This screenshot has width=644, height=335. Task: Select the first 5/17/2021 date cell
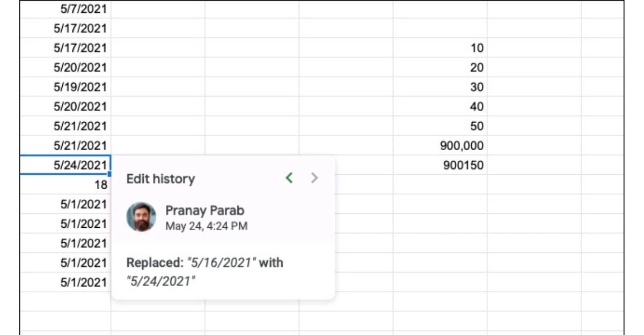(x=65, y=28)
